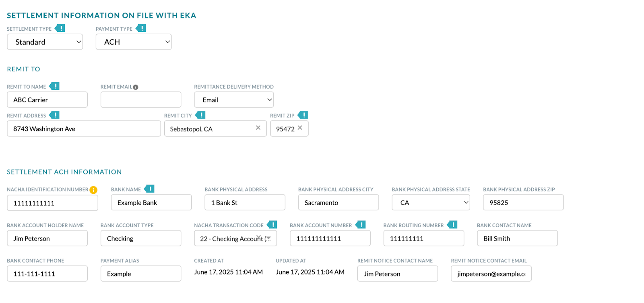Screen dimensions: 644x303
Task: Click the alert tag beside Remit City
Action: [200, 115]
